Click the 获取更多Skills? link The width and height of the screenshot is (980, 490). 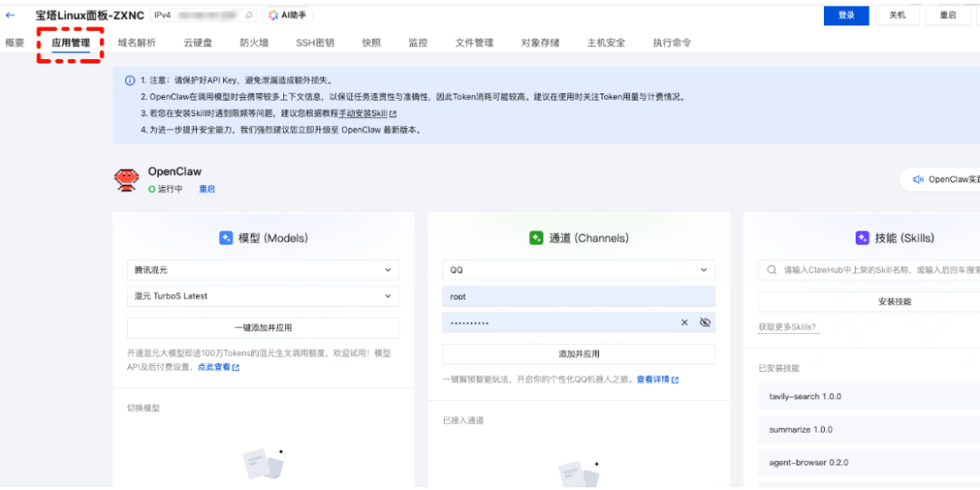(787, 328)
